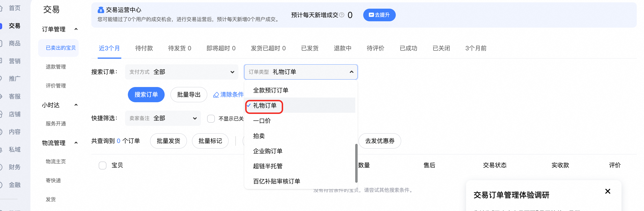Switch to the 待评价 tab
644x211 pixels.
pos(375,48)
